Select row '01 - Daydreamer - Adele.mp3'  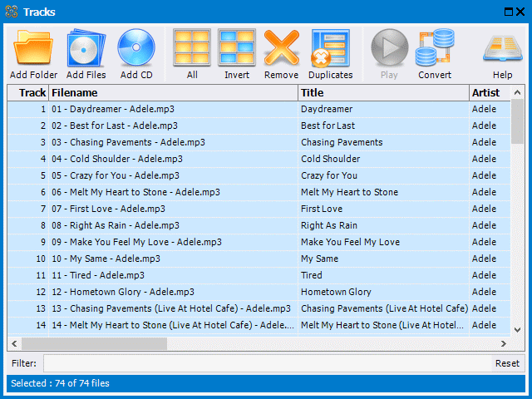pyautogui.click(x=259, y=109)
